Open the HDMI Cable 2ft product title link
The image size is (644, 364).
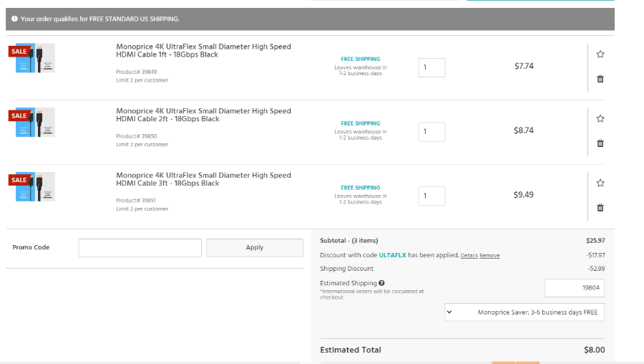203,115
